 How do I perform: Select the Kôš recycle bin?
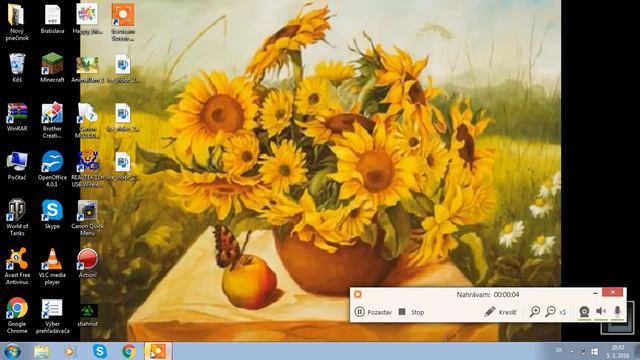(17, 68)
